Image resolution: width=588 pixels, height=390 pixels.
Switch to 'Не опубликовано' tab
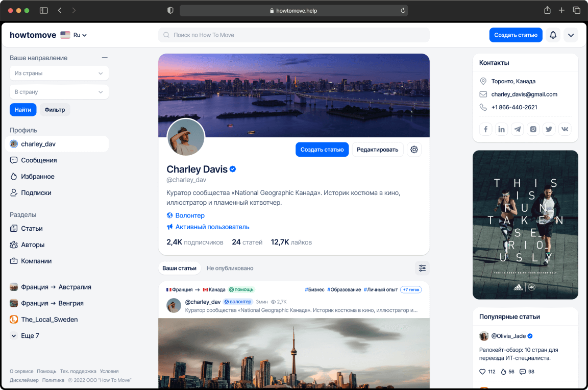tap(230, 268)
